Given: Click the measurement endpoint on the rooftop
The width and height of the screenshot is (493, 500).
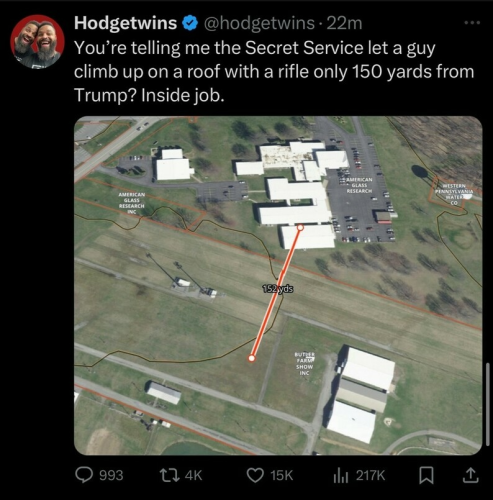Looking at the screenshot, I should [300, 227].
